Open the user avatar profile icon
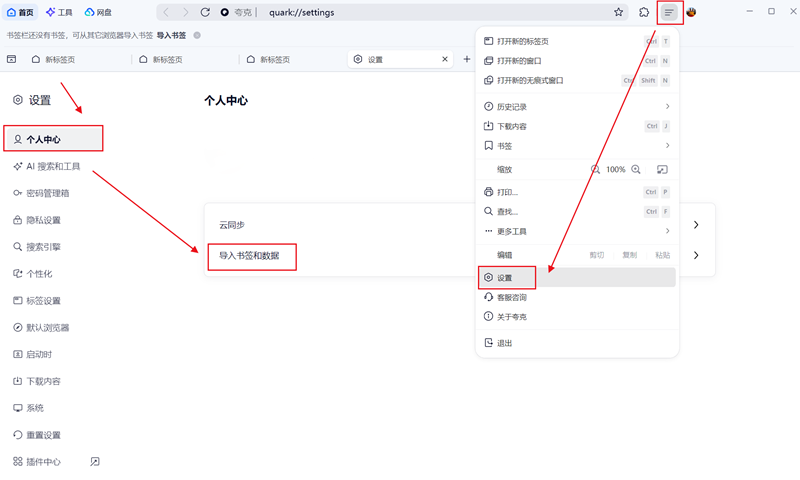This screenshot has width=800, height=480. point(691,12)
